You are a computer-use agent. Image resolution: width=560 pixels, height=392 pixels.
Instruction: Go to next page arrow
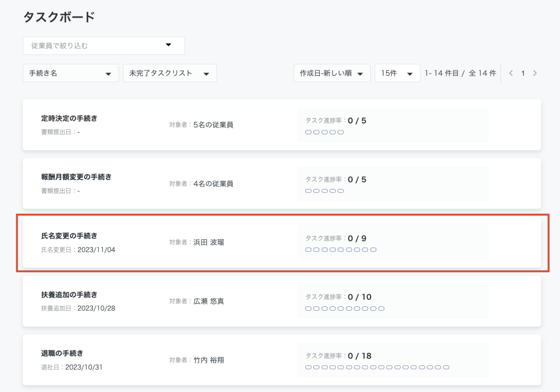click(x=535, y=73)
